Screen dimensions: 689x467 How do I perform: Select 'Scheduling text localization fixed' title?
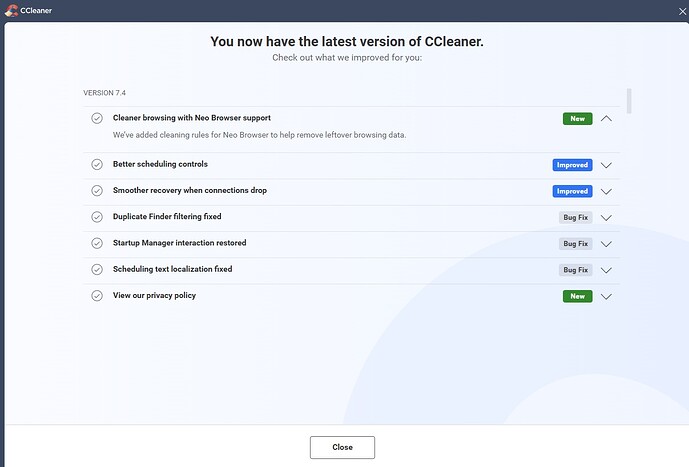click(x=172, y=269)
